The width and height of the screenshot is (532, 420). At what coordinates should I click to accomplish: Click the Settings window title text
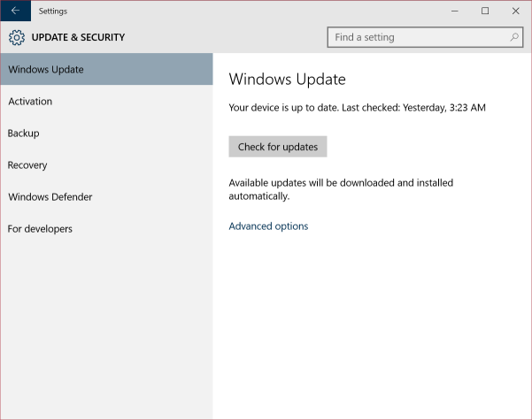pos(53,11)
